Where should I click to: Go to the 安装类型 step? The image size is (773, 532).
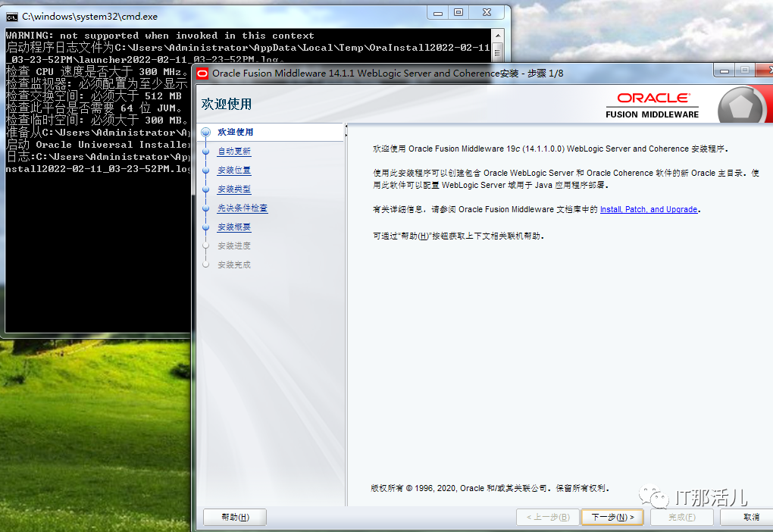point(234,189)
